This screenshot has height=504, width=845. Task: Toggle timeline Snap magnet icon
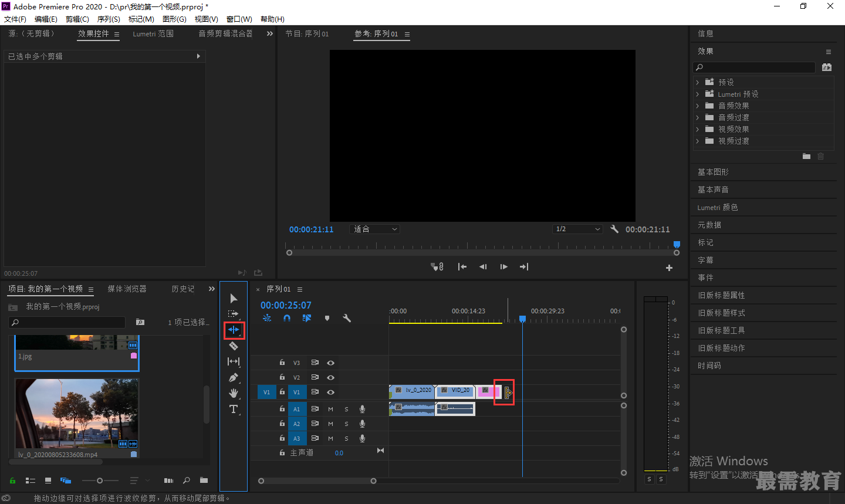pyautogui.click(x=287, y=318)
